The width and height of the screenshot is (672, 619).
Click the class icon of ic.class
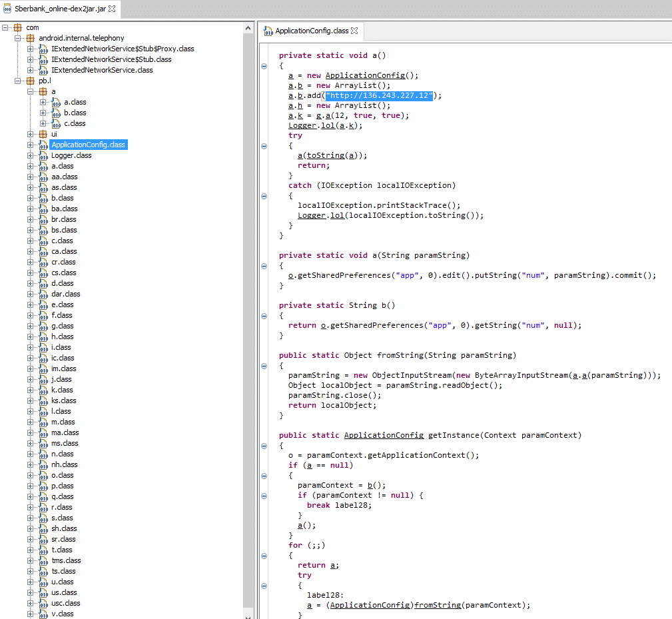43,358
